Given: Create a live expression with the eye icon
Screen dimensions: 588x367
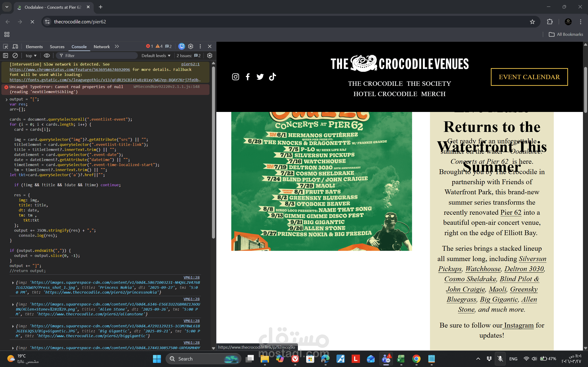Looking at the screenshot, I should (x=47, y=56).
